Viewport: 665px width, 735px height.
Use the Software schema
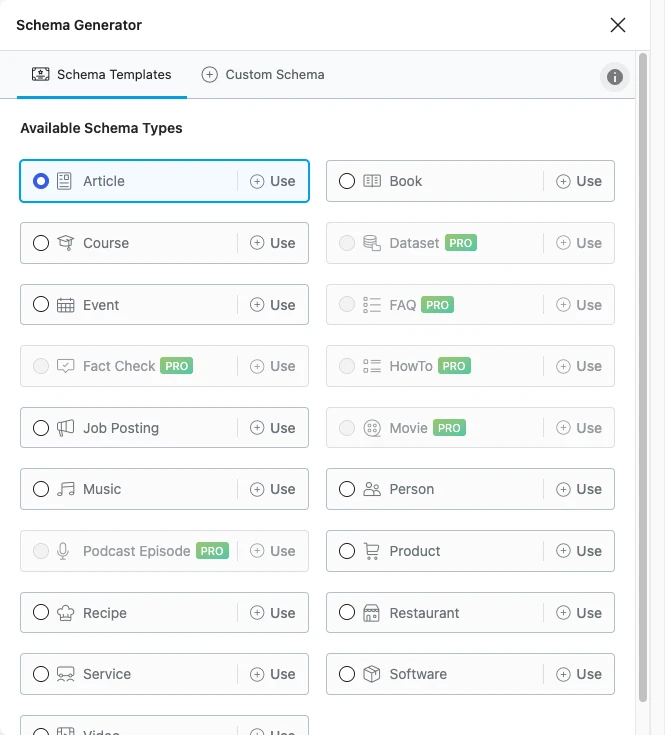(x=579, y=674)
